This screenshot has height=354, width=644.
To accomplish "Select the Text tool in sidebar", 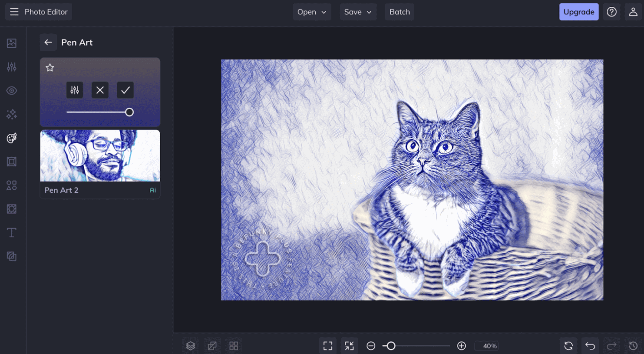I will (12, 233).
